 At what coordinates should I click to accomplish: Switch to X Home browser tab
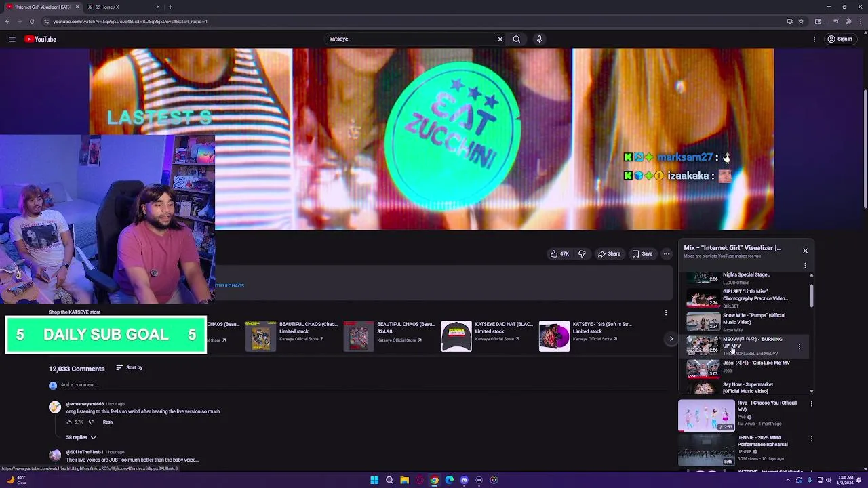pos(122,7)
